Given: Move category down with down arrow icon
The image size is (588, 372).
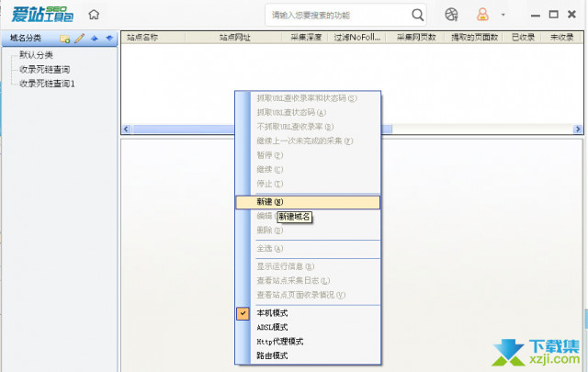Looking at the screenshot, I should point(109,39).
